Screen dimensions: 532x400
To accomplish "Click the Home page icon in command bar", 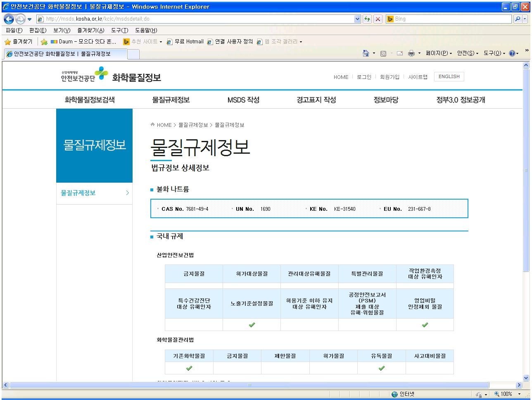I will click(x=366, y=53).
